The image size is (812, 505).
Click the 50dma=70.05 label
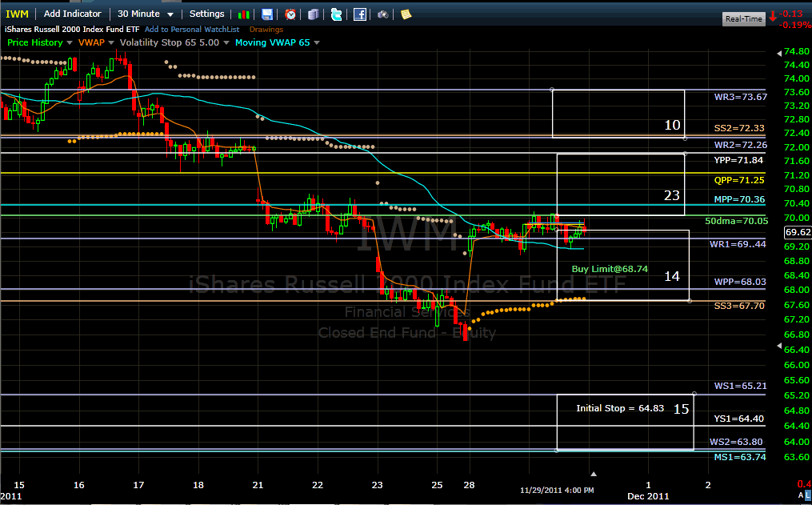pyautogui.click(x=736, y=221)
